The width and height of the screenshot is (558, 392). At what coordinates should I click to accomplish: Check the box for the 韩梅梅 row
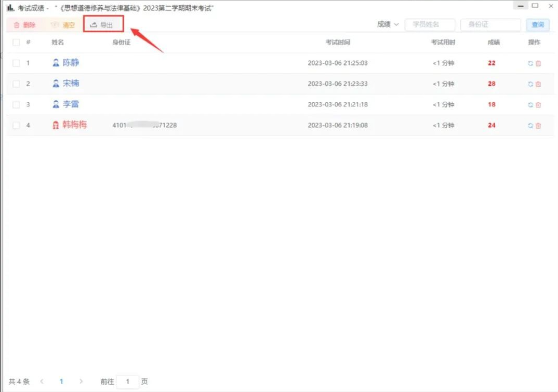[x=16, y=125]
